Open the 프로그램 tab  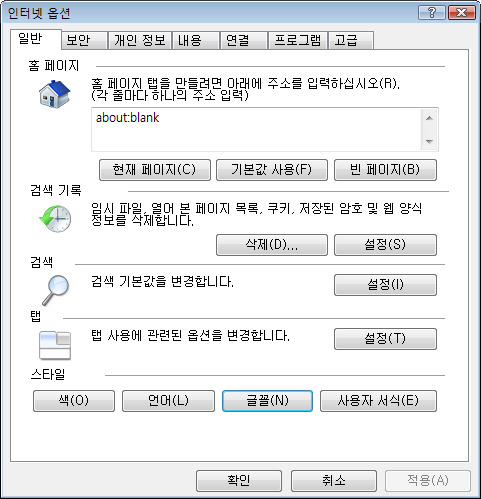tap(298, 40)
